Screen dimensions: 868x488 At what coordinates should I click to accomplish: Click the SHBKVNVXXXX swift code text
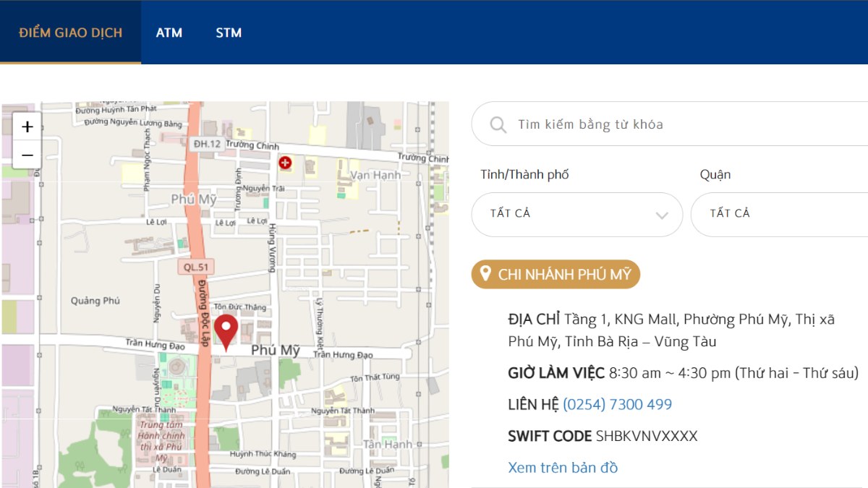(x=647, y=436)
